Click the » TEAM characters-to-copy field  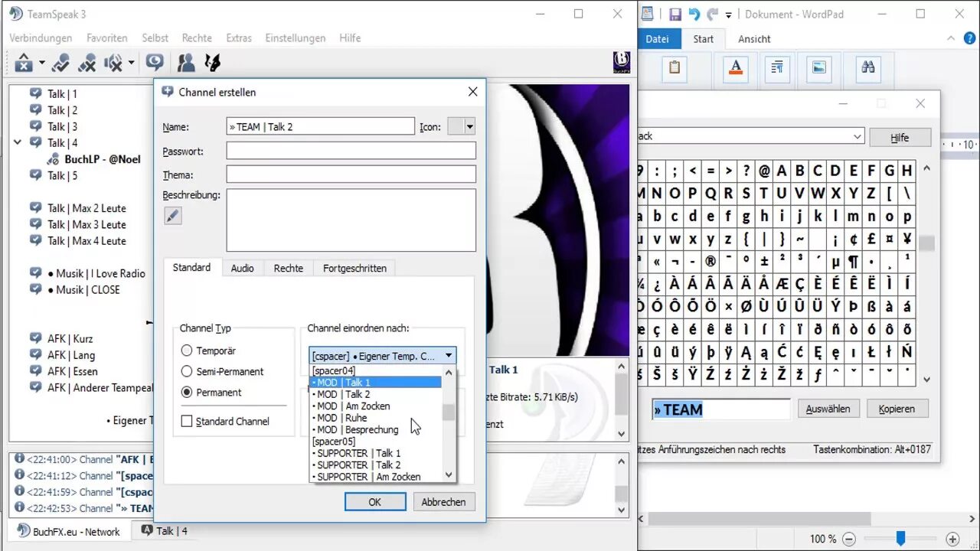[x=720, y=409]
